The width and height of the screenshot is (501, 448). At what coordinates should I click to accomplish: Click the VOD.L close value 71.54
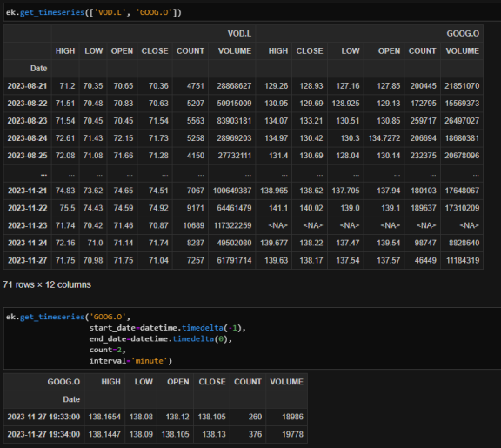(x=158, y=121)
